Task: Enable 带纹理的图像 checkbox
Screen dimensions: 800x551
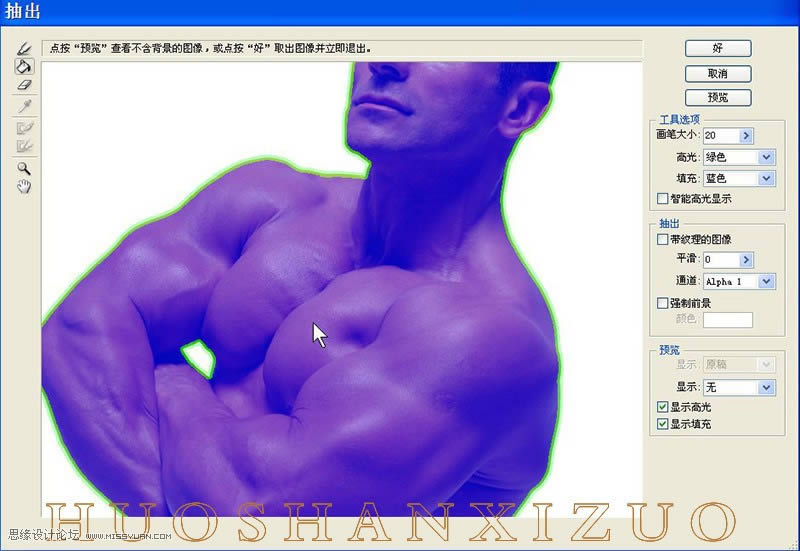Action: [662, 240]
